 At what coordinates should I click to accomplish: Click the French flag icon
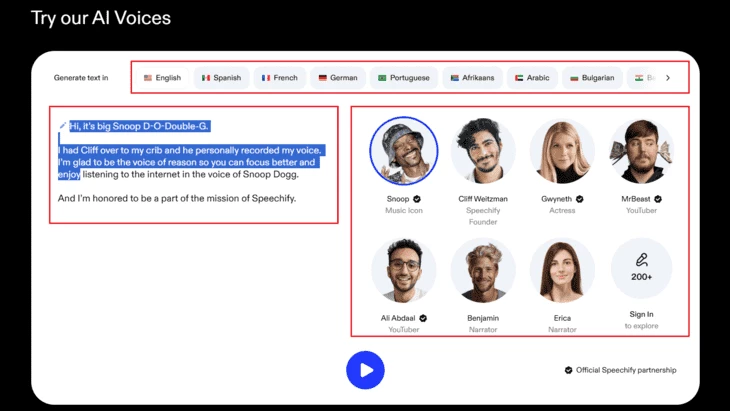[x=266, y=78]
